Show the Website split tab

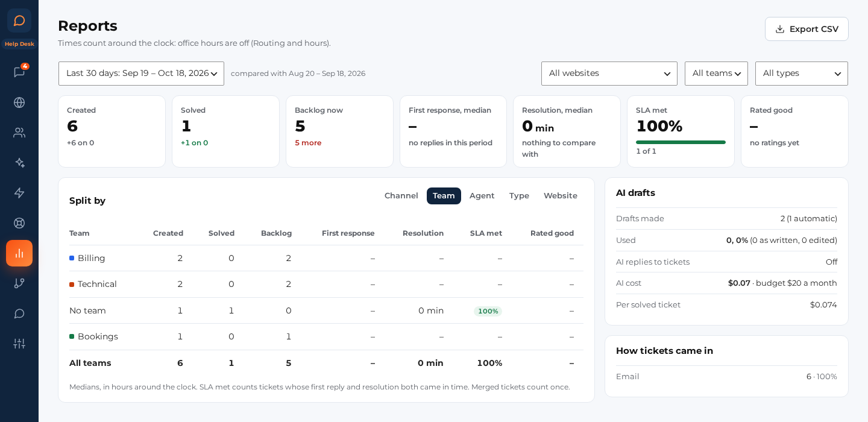pos(561,196)
